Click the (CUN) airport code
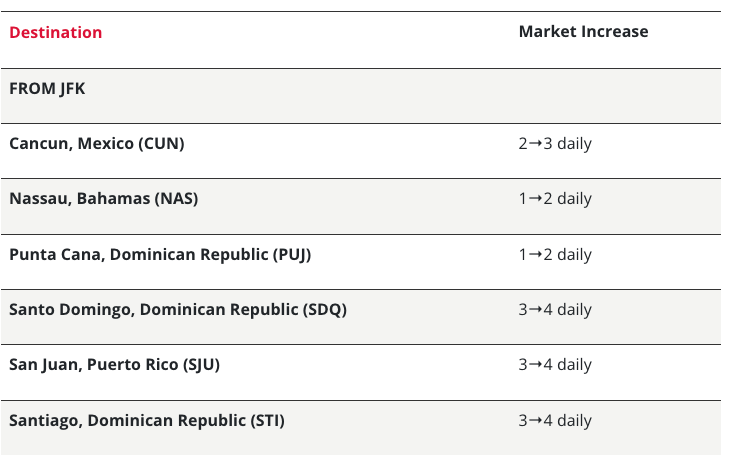 tap(161, 143)
